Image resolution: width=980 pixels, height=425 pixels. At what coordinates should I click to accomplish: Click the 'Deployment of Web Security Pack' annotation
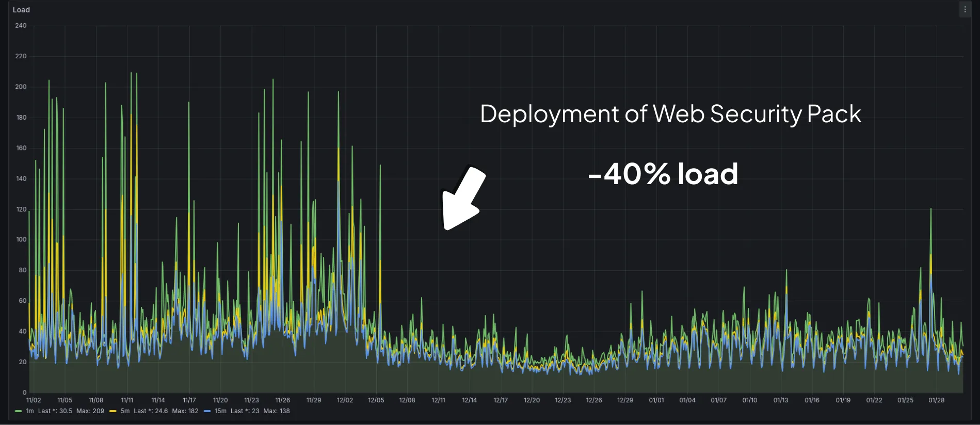670,114
